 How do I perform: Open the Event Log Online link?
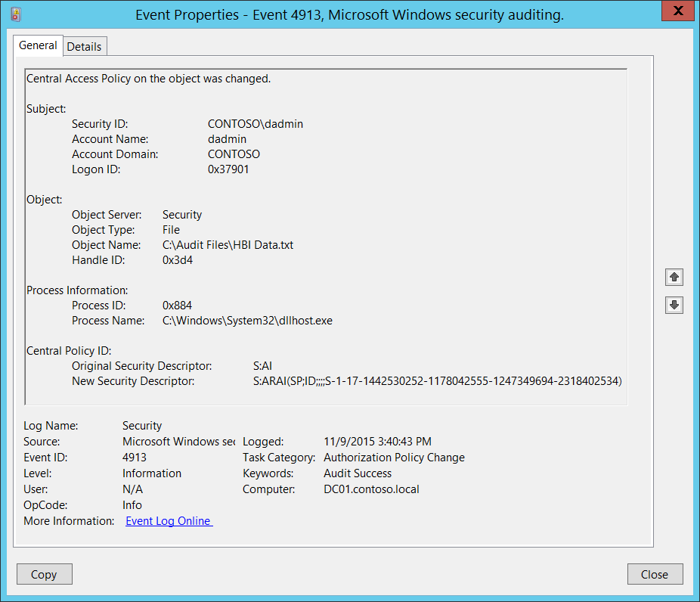[x=169, y=521]
